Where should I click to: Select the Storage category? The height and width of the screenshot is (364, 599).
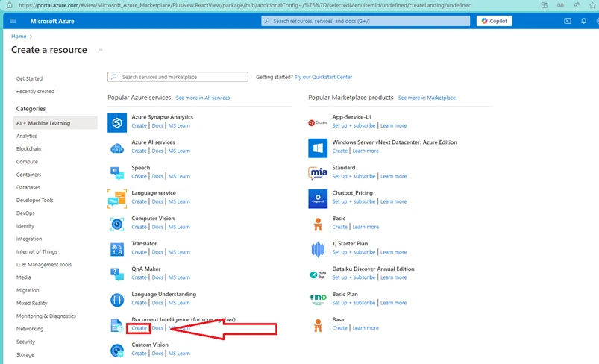click(x=25, y=354)
